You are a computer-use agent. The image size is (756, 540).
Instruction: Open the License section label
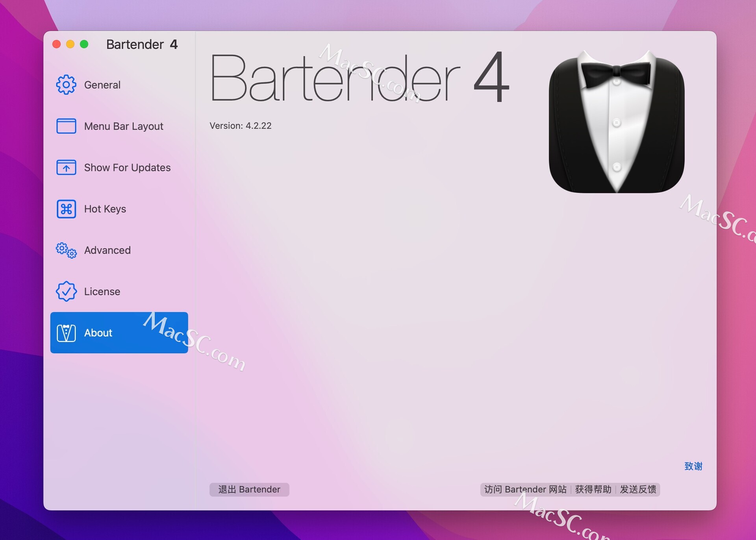click(102, 292)
